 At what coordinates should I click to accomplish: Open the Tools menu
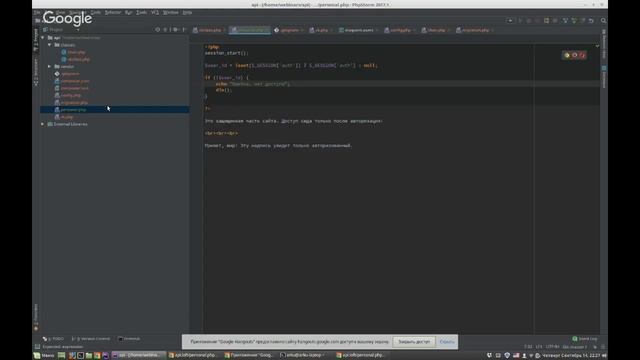tap(141, 13)
